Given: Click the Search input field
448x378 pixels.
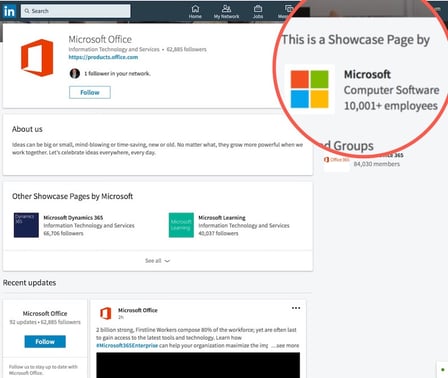Looking at the screenshot, I should pos(76,11).
